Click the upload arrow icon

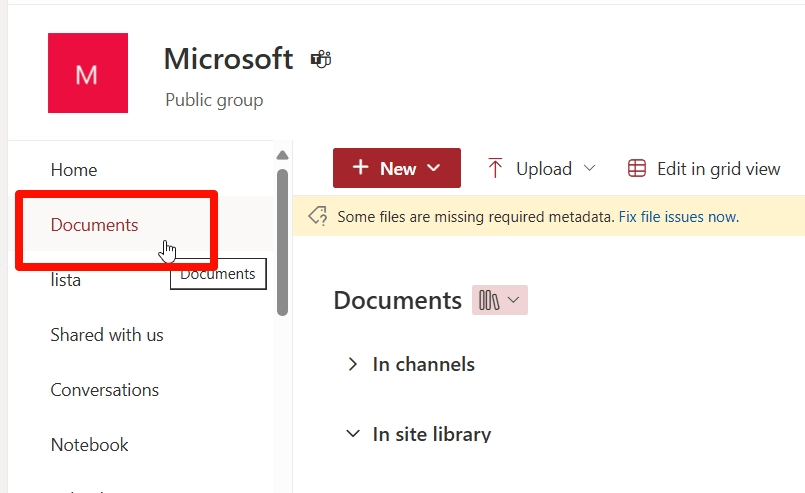495,168
